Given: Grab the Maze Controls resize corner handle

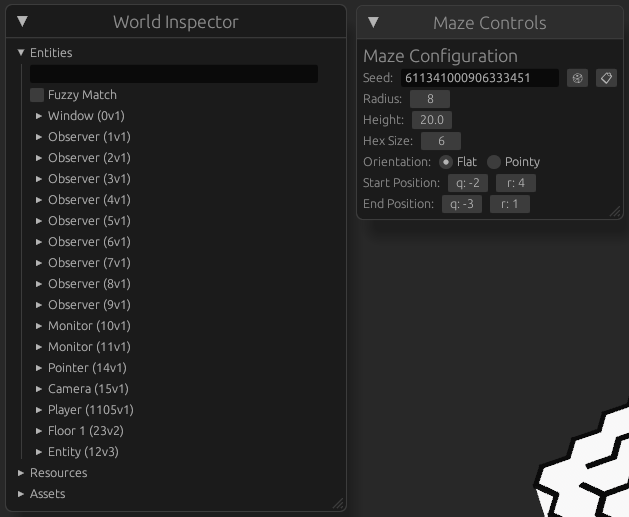Looking at the screenshot, I should (x=615, y=212).
